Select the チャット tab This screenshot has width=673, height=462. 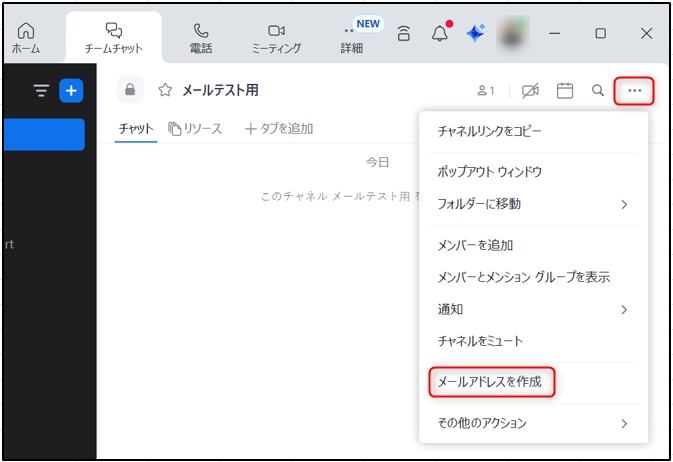click(x=136, y=128)
